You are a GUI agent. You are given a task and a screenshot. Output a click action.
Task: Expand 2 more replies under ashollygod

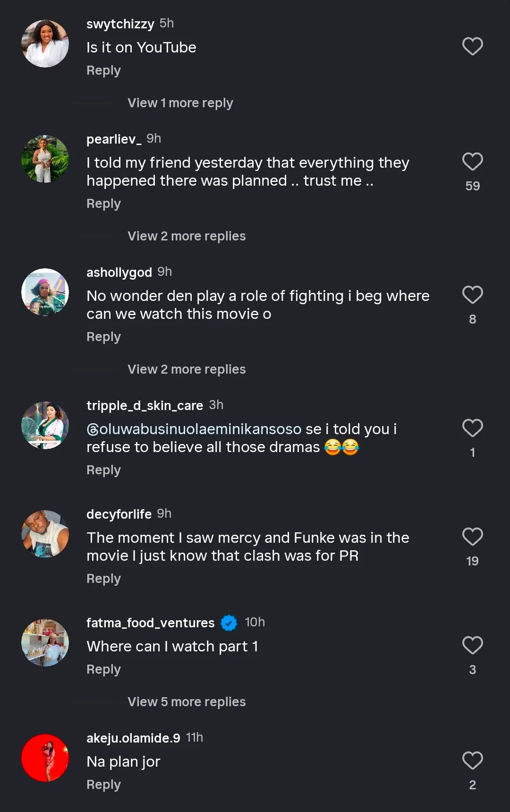point(187,369)
